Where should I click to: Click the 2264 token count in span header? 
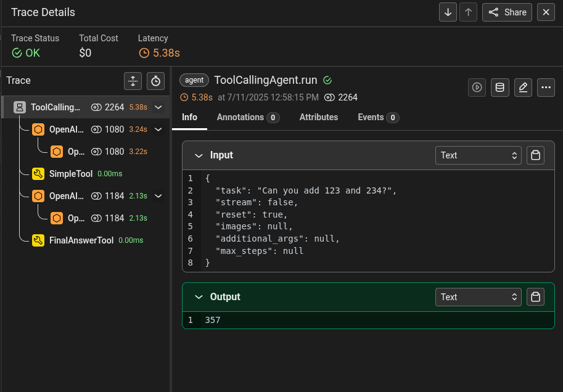(348, 97)
